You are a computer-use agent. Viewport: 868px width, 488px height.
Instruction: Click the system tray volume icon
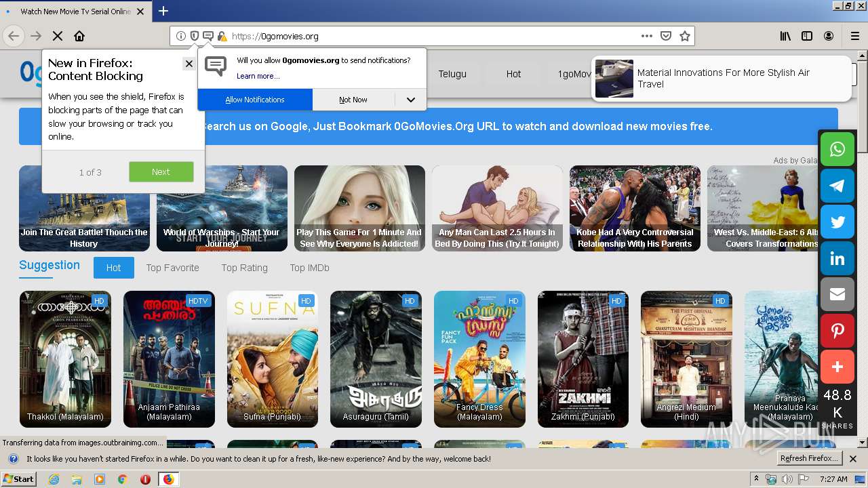(x=787, y=479)
